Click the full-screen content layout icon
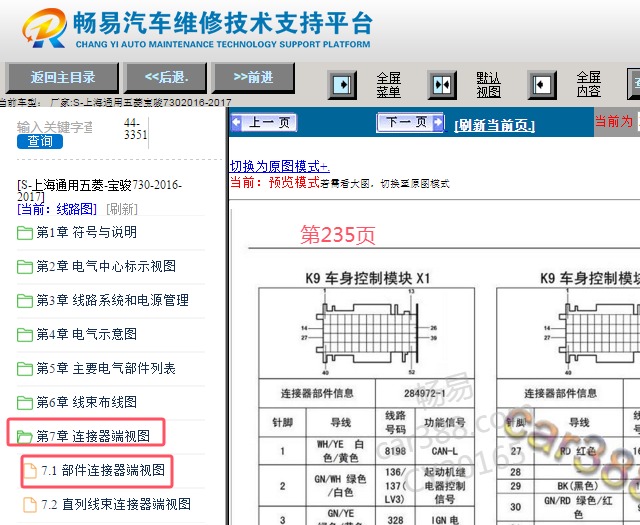Viewport: 640px width, 525px height. coord(542,85)
